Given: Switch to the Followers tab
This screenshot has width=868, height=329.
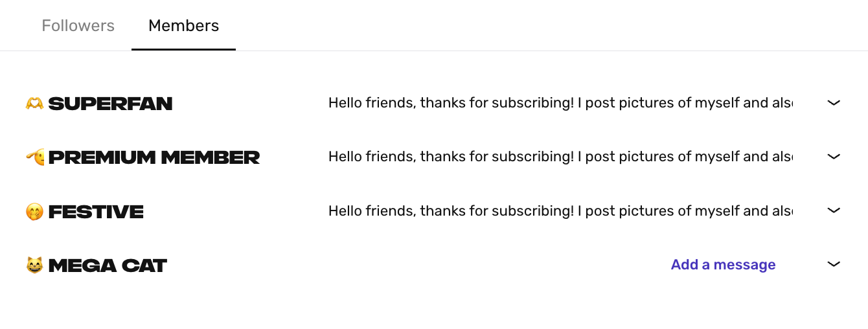Looking at the screenshot, I should (78, 26).
